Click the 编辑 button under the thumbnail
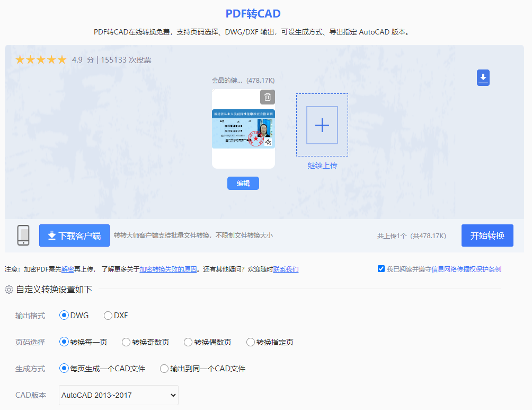The height and width of the screenshot is (410, 532). (243, 183)
